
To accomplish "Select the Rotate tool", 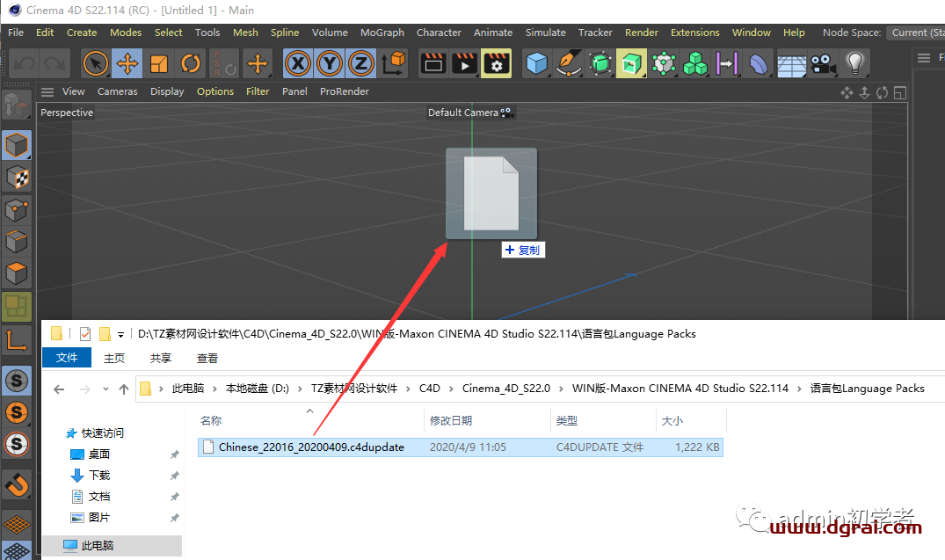I will [191, 63].
